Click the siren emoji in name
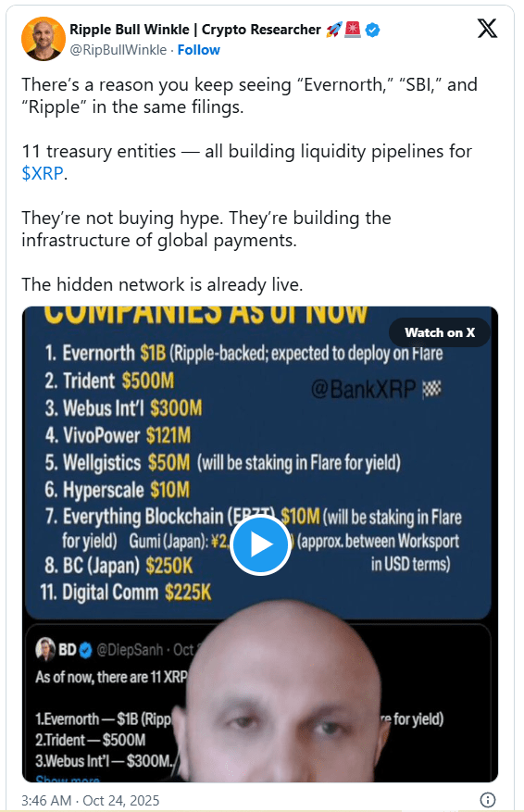This screenshot has width=524, height=812. coord(353,30)
